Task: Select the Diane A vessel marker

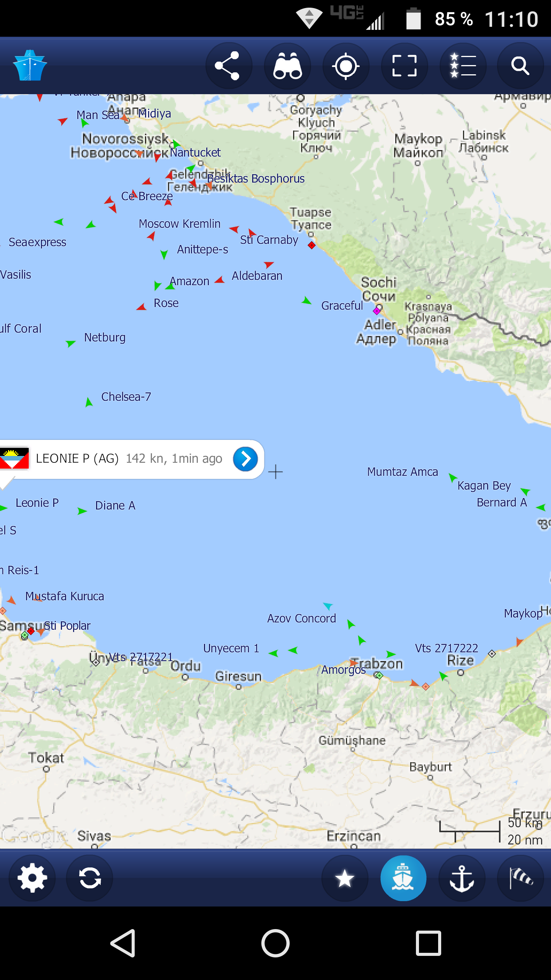Action: (82, 511)
